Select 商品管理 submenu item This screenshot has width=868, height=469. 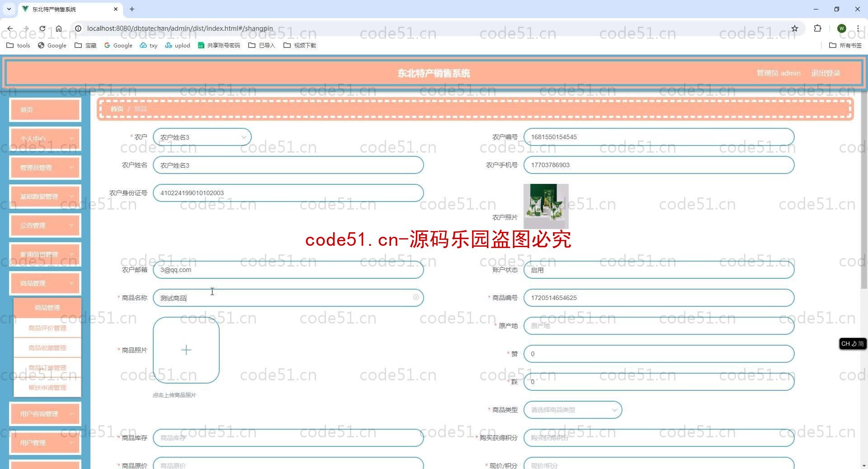click(47, 308)
